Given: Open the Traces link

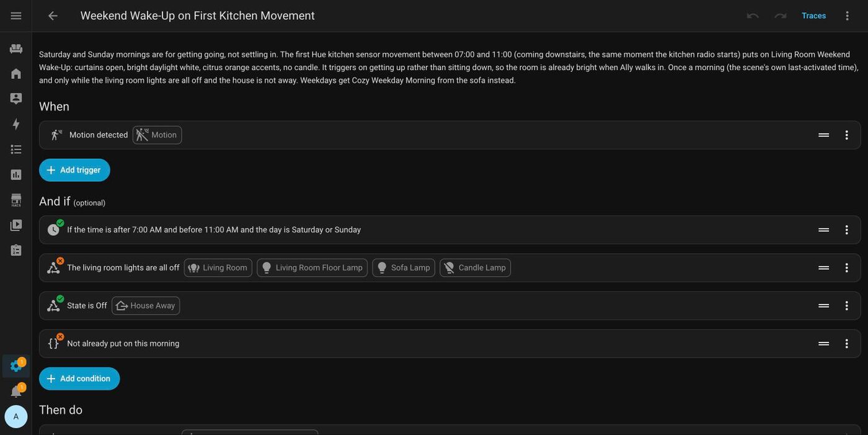Looking at the screenshot, I should pyautogui.click(x=813, y=16).
